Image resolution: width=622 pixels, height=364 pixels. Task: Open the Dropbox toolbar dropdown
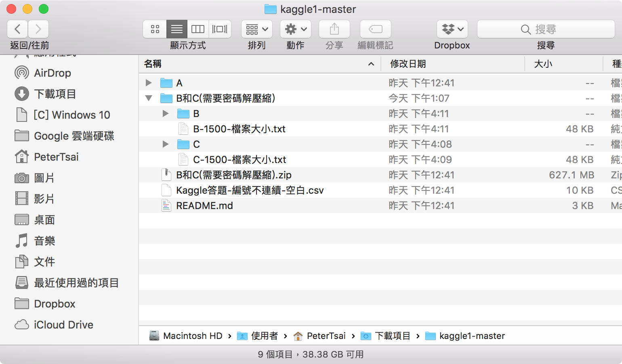452,29
